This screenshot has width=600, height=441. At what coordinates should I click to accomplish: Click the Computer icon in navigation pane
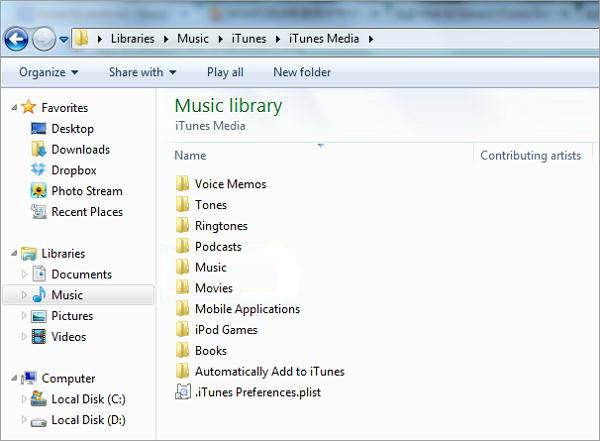click(29, 378)
